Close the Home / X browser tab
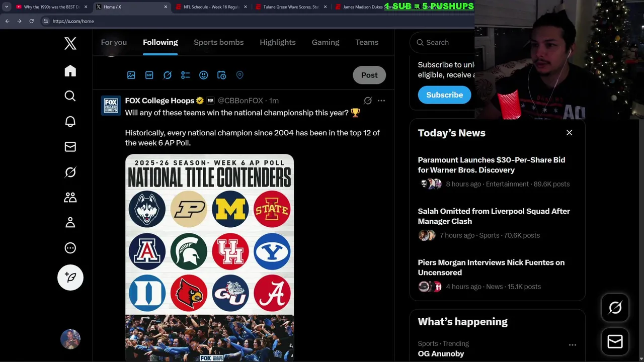Image resolution: width=644 pixels, height=362 pixels. coord(166,7)
